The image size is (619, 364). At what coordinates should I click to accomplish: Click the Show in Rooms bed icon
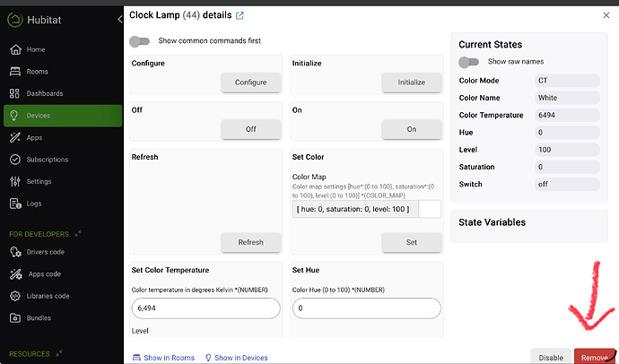coord(136,358)
